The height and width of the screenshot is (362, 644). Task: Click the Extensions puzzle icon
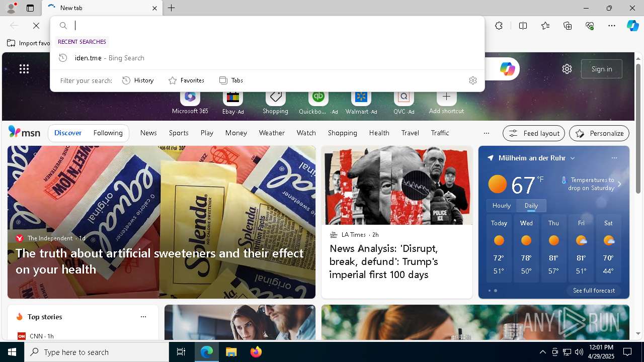coord(499,26)
